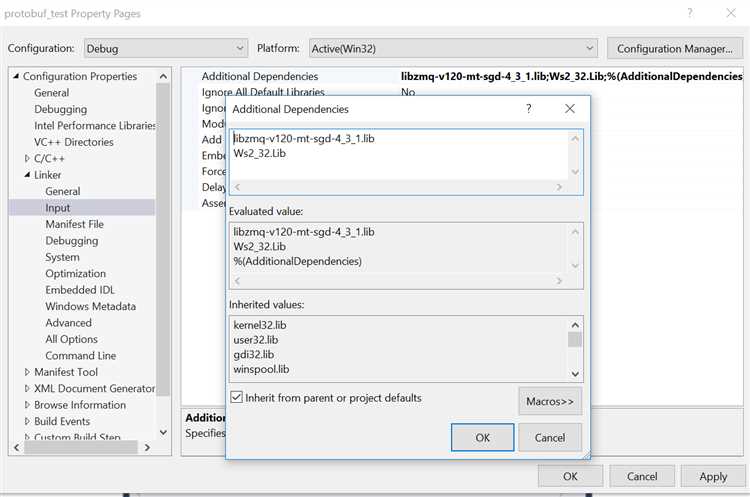
Task: Expand the XML Document Generator node
Action: [x=27, y=388]
